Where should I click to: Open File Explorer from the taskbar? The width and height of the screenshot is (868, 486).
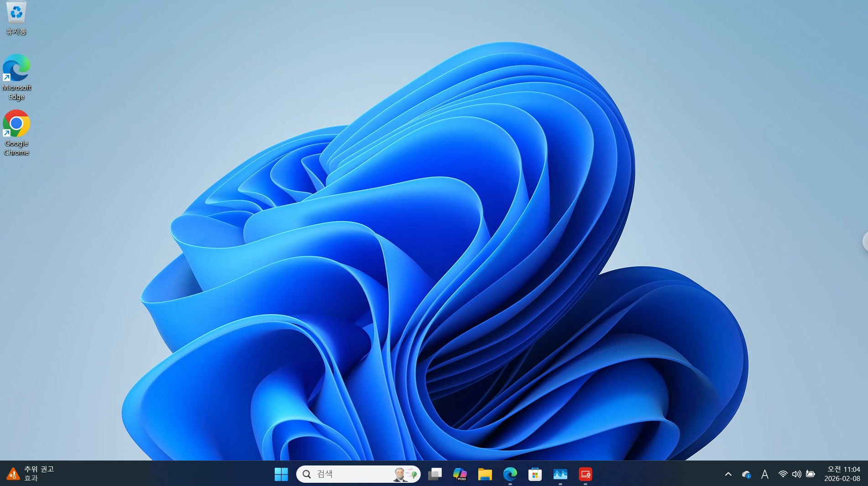pos(485,474)
